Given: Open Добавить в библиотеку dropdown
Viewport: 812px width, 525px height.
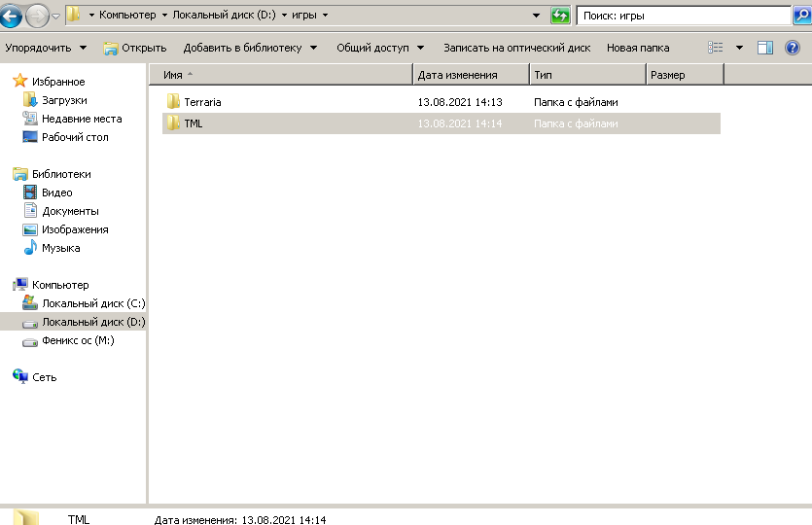Looking at the screenshot, I should pyautogui.click(x=250, y=48).
